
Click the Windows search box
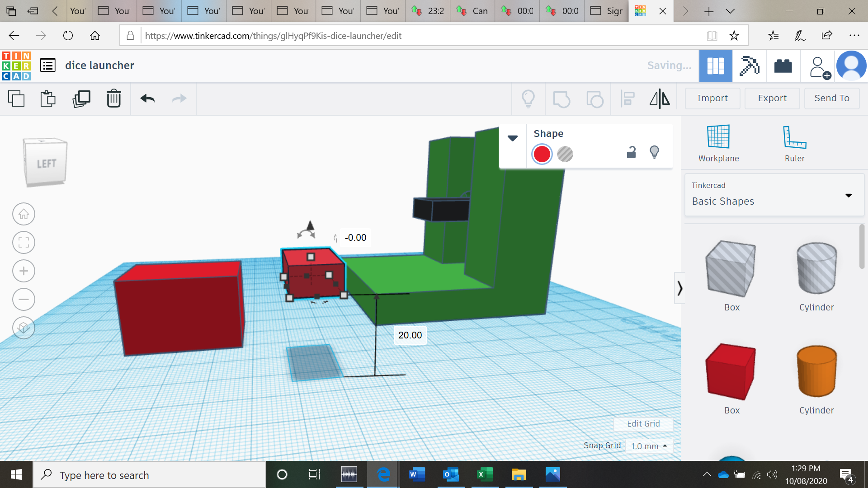(149, 475)
